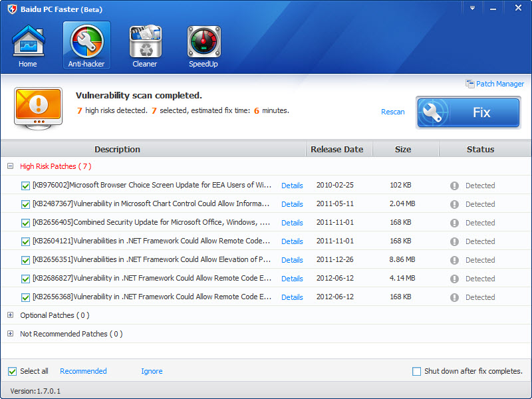Expand the Optional Patches group
Image resolution: width=532 pixels, height=399 pixels.
11,315
